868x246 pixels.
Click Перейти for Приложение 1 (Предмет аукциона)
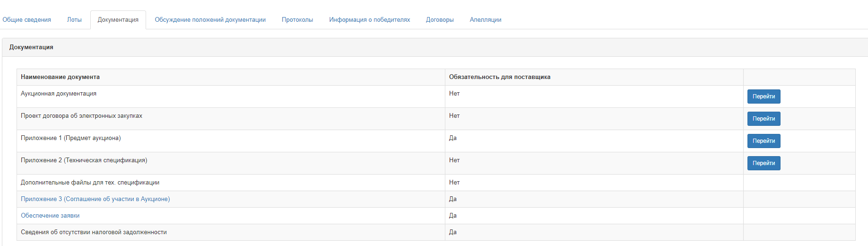[764, 141]
